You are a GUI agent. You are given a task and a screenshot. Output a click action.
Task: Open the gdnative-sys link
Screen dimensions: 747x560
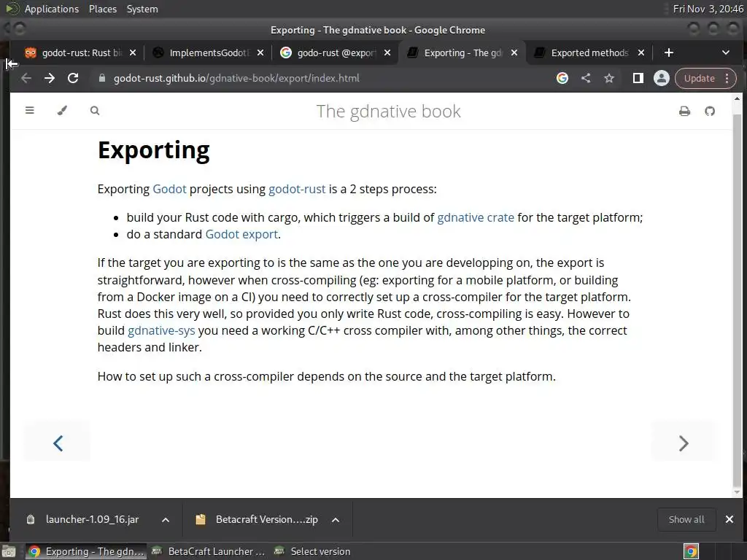pyautogui.click(x=161, y=330)
